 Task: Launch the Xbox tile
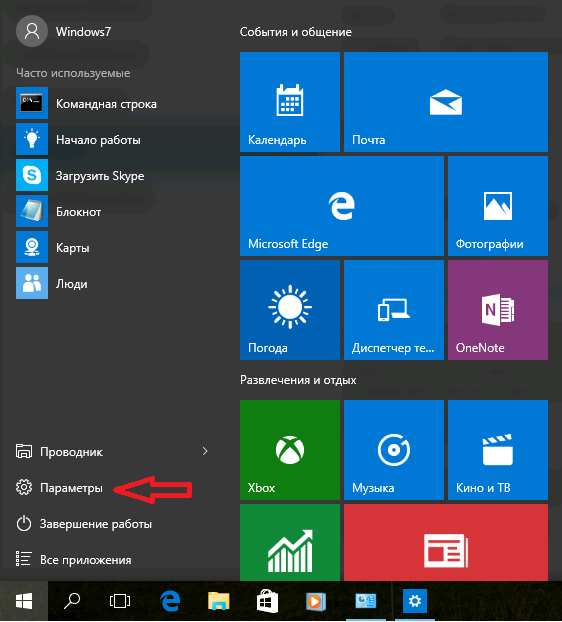coord(290,450)
